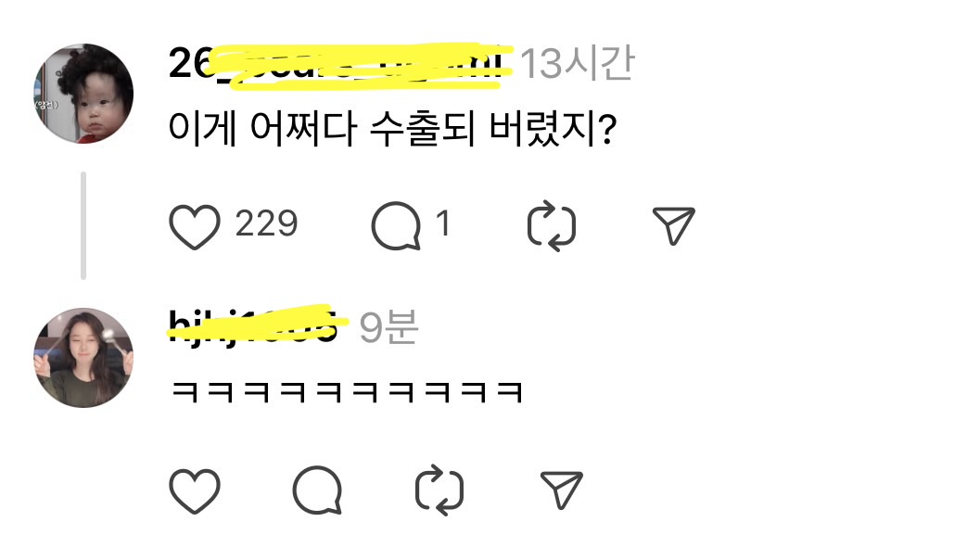Like the ㅋㅋㅋ reply with heart icon

pos(195,490)
